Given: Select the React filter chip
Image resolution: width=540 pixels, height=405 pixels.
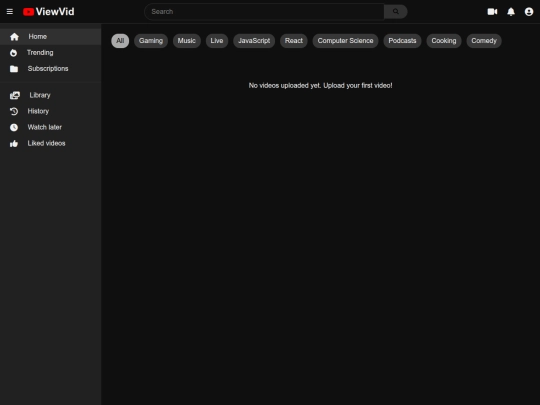Looking at the screenshot, I should coord(294,41).
